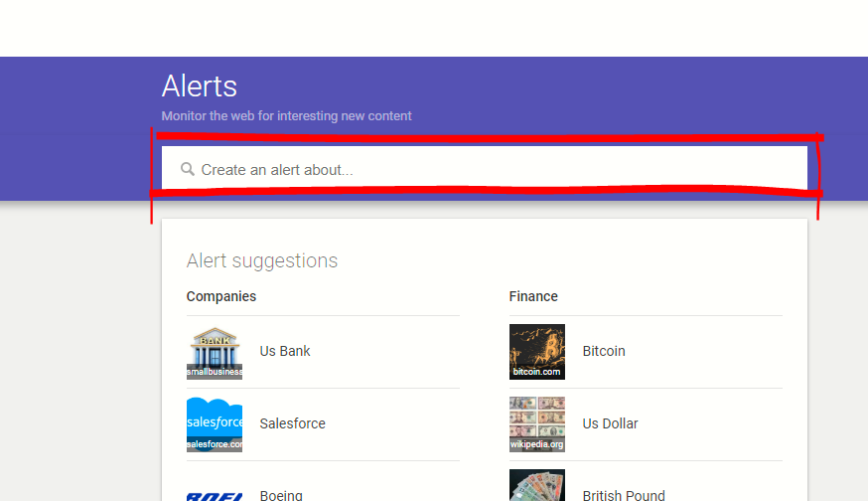Pick the 'Salesforce' suggestion text
This screenshot has height=501, width=868.
(x=293, y=423)
